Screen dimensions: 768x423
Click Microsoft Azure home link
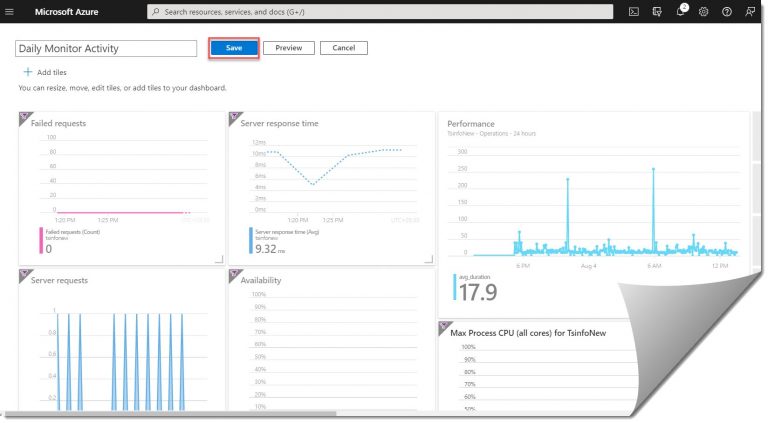pyautogui.click(x=67, y=12)
